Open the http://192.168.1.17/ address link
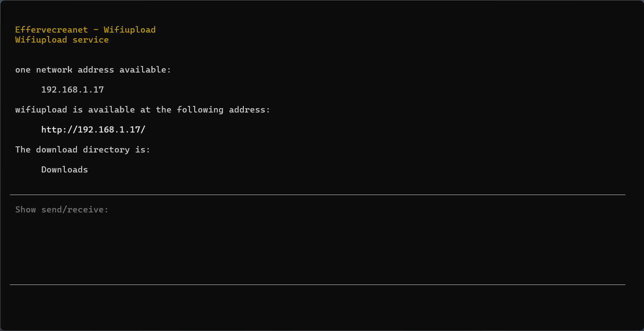644x331 pixels. (93, 129)
